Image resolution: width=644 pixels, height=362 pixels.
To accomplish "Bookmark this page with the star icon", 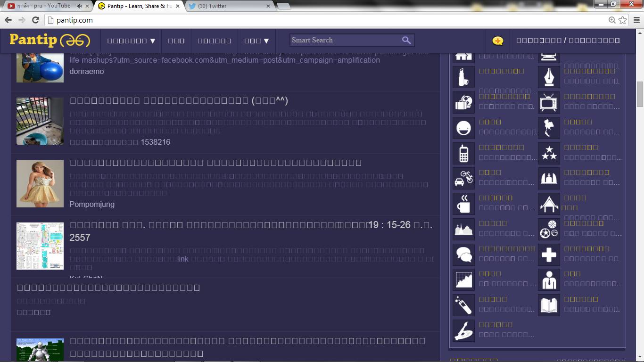I will 623,20.
